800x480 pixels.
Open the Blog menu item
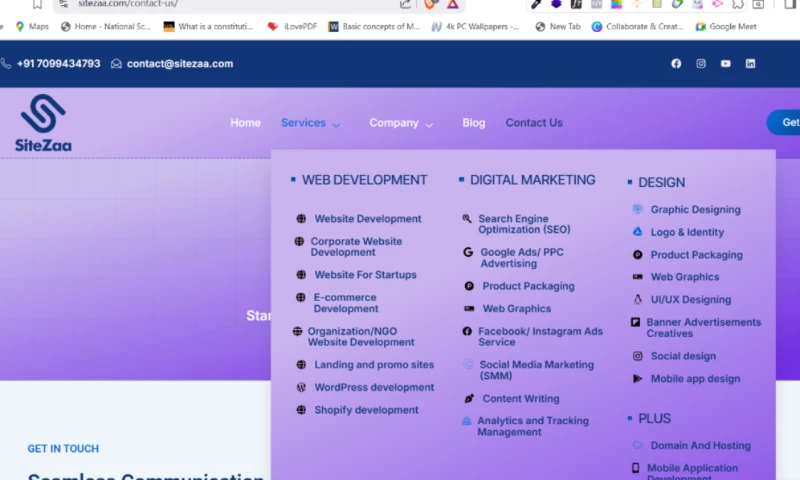tap(474, 123)
